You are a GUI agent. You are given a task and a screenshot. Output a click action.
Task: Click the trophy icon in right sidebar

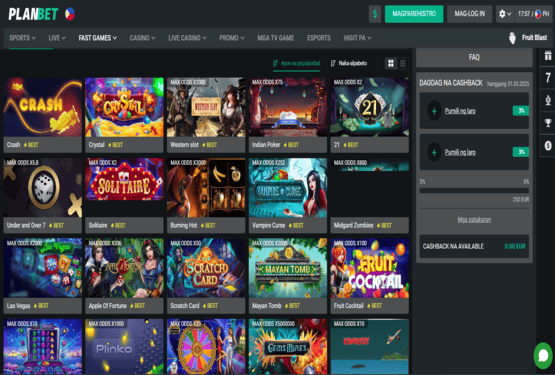(x=548, y=123)
